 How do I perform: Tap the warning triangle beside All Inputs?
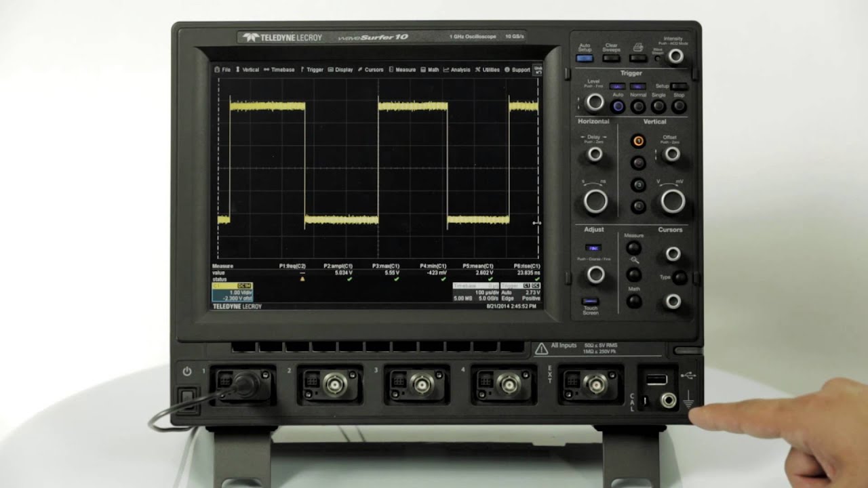pos(541,348)
